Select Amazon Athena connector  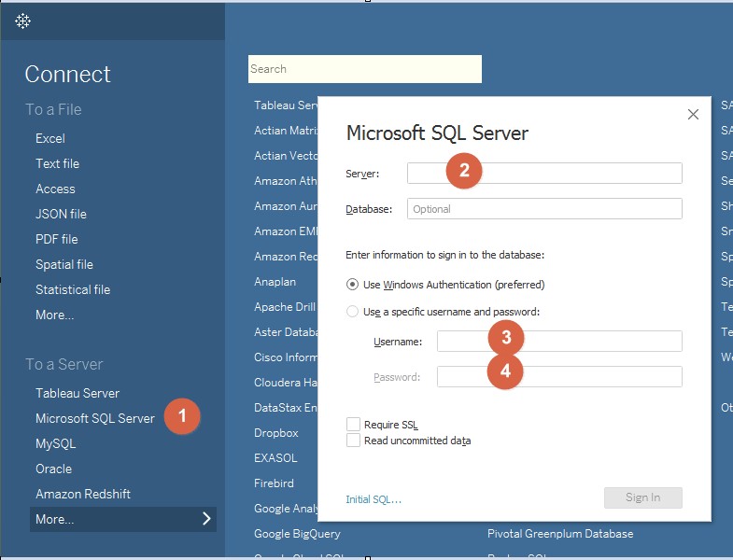pyautogui.click(x=286, y=181)
